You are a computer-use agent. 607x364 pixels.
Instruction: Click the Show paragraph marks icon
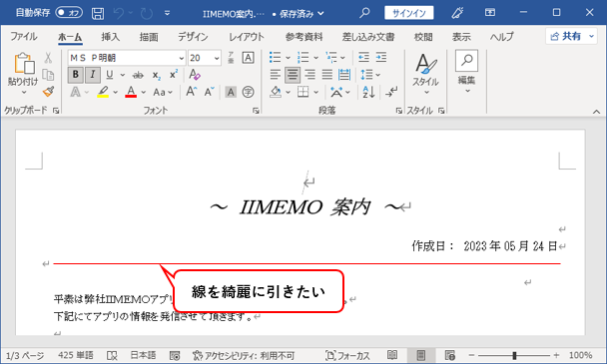(391, 92)
